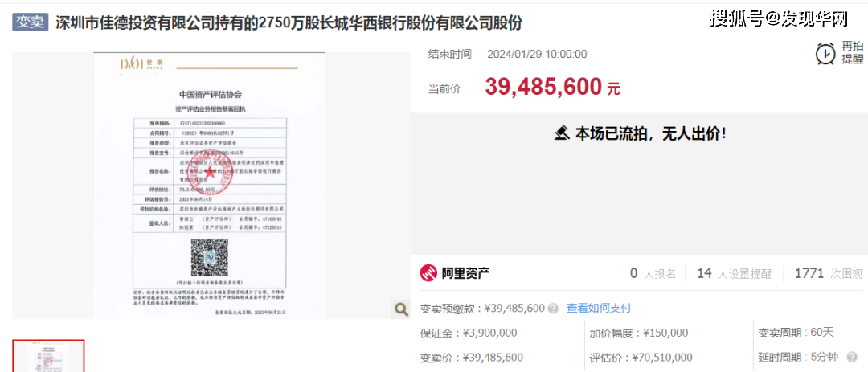This screenshot has width=868, height=372.
Task: Click the 变卖 tag badge before title
Action: pyautogui.click(x=31, y=22)
